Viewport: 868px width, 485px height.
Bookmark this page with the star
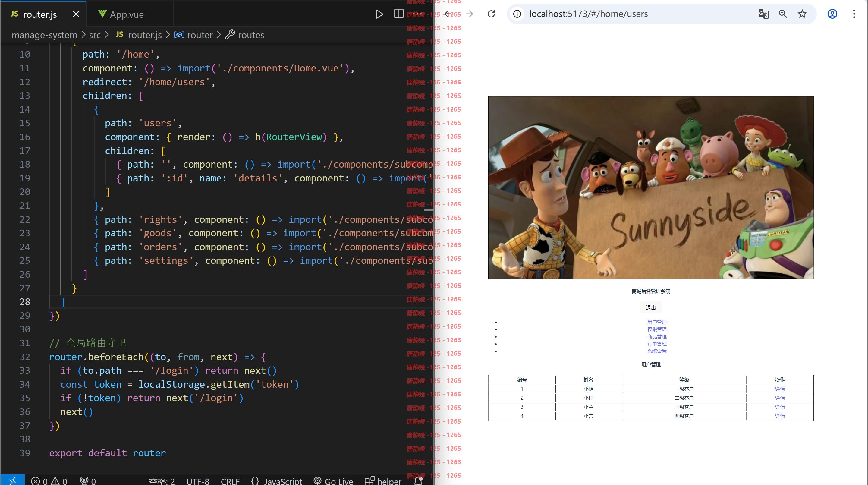(x=802, y=14)
